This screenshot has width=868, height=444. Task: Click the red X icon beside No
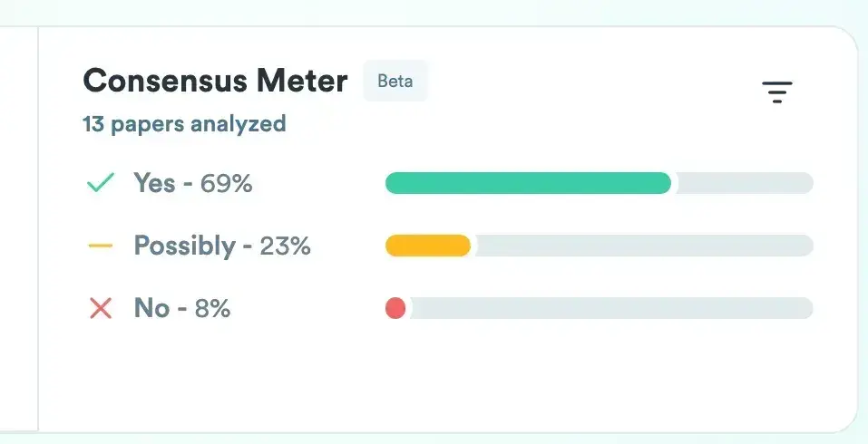(100, 308)
